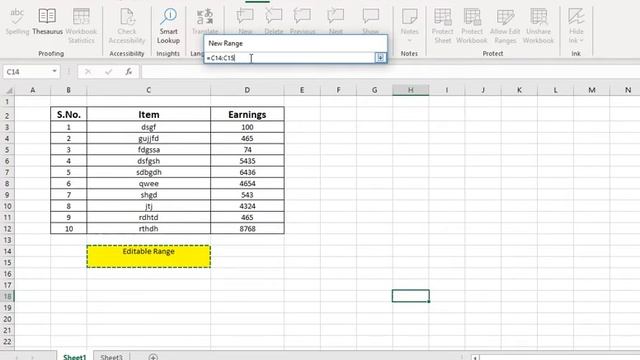Select column C header
The width and height of the screenshot is (640, 360).
[x=149, y=90]
